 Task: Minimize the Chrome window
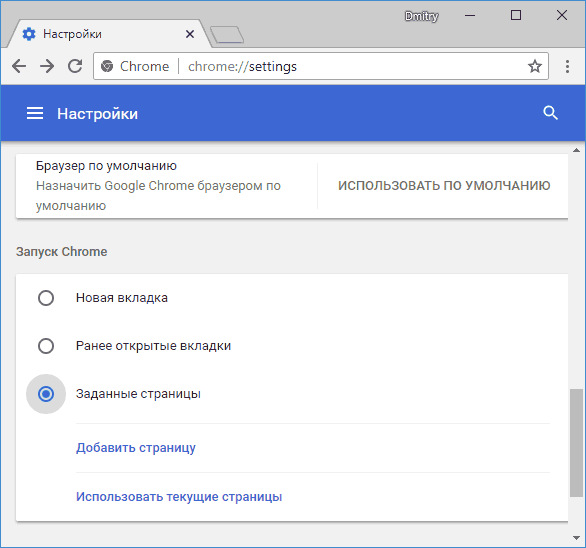[x=470, y=16]
